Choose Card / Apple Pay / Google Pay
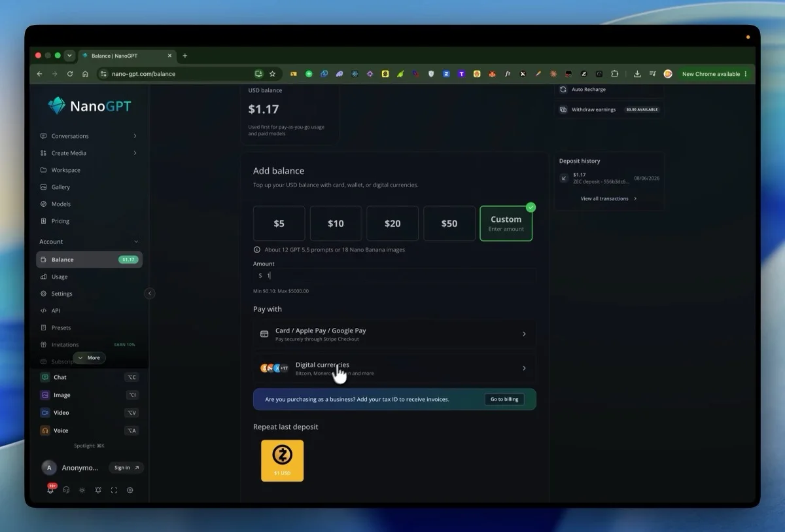785x532 pixels. click(394, 334)
